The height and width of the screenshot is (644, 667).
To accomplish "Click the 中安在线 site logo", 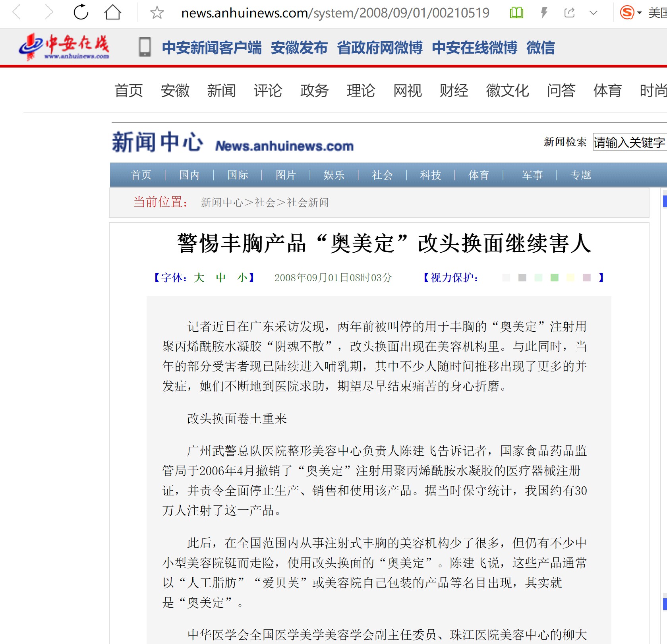I will point(64,47).
